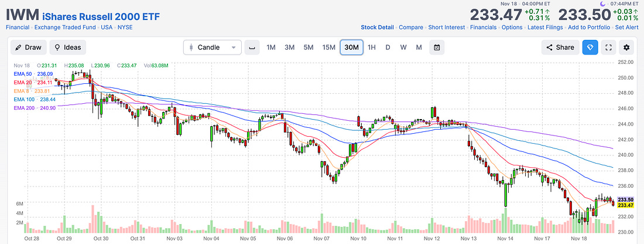Viewport: 644px width, 244px height.
Task: Open the Options link
Action: click(512, 28)
